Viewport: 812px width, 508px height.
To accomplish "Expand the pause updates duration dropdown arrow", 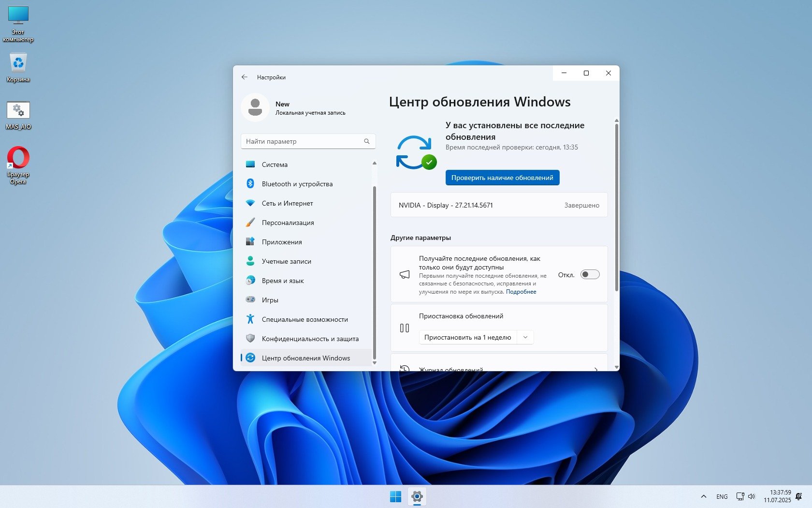I will (x=525, y=337).
